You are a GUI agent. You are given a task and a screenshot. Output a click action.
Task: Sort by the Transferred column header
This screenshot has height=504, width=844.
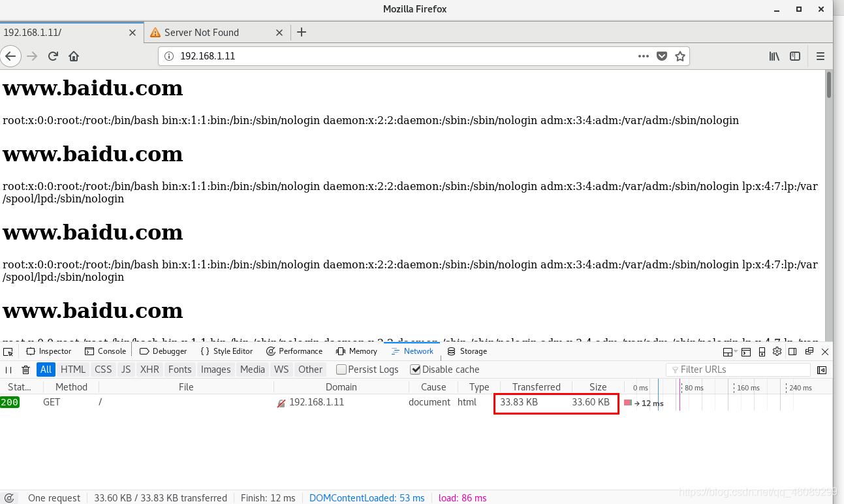pyautogui.click(x=536, y=387)
